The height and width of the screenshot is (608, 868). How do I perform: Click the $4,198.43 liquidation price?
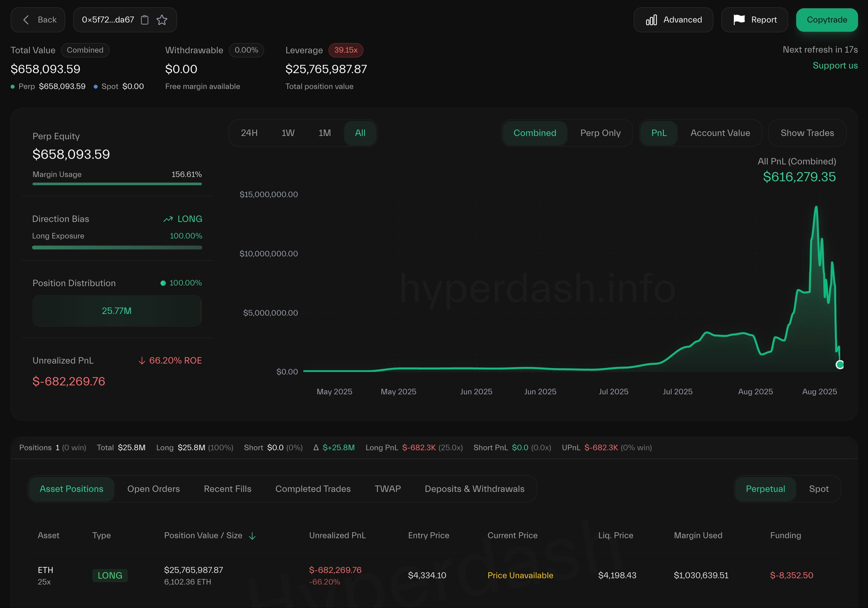[x=617, y=576]
